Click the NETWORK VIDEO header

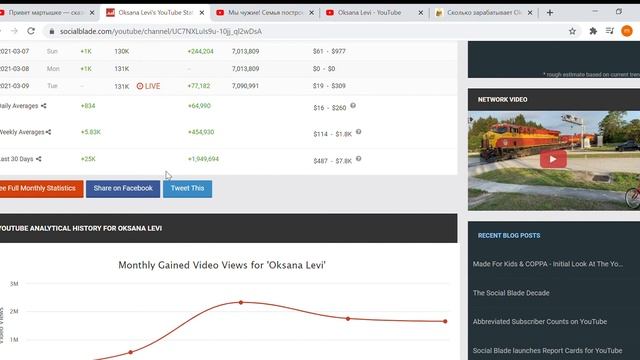pos(502,100)
